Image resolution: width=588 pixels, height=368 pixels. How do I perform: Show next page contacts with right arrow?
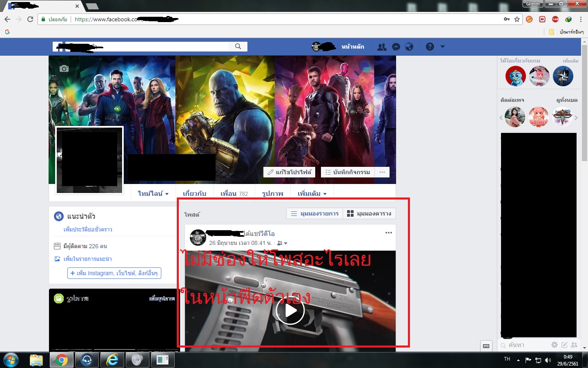tap(576, 118)
